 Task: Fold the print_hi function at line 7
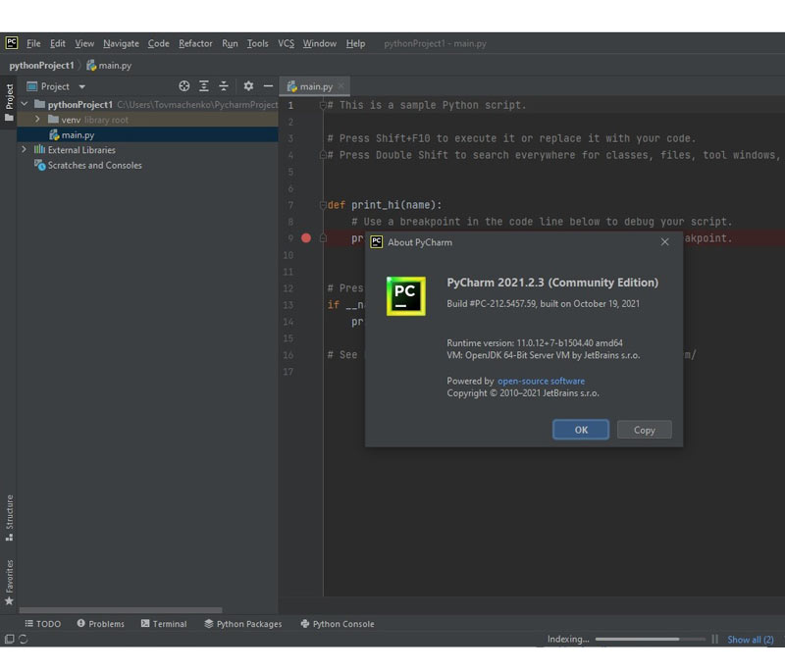click(323, 205)
